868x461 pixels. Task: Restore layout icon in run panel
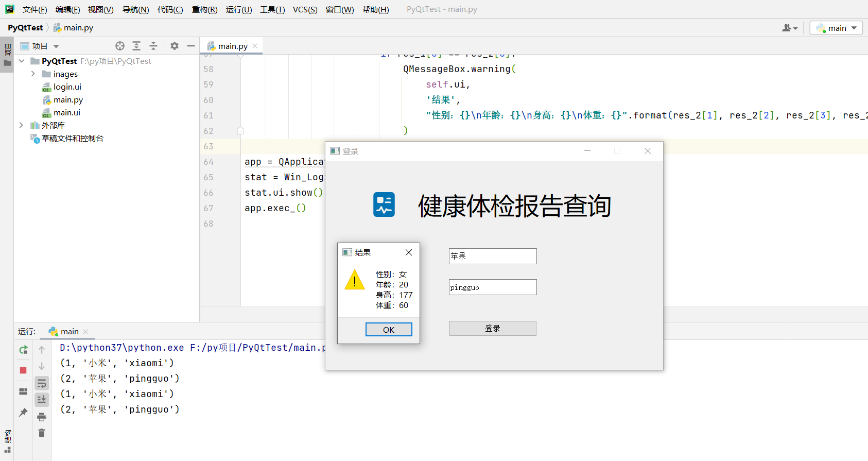click(x=23, y=391)
